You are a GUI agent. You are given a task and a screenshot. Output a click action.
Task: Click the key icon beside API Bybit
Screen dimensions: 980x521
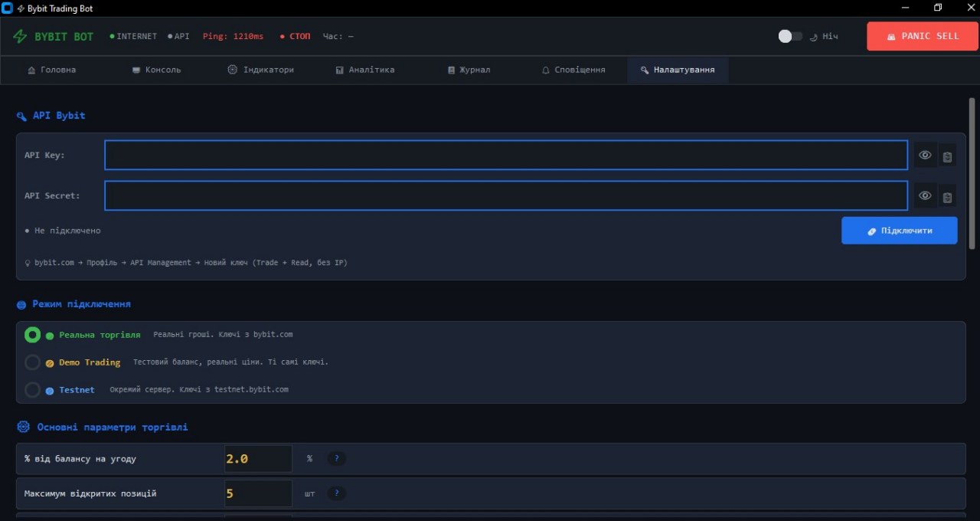click(x=21, y=116)
